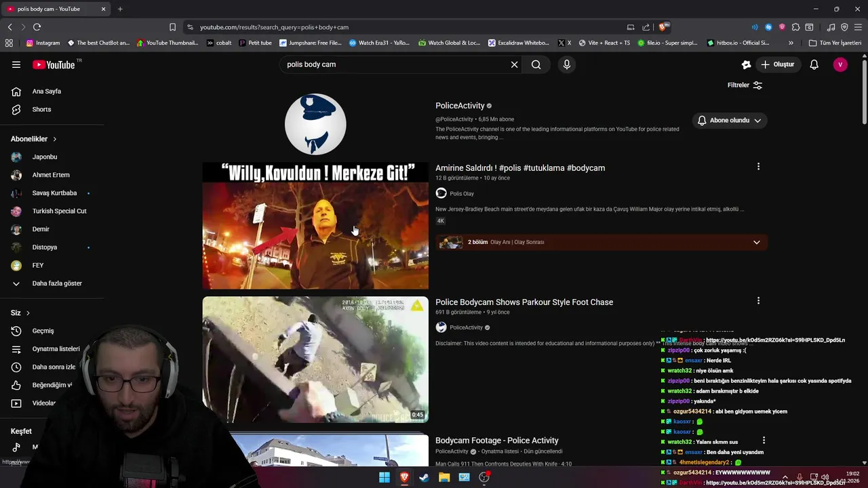Open 'Bodycam Footage - Police Activity' playlist title
The height and width of the screenshot is (488, 868).
click(x=497, y=441)
